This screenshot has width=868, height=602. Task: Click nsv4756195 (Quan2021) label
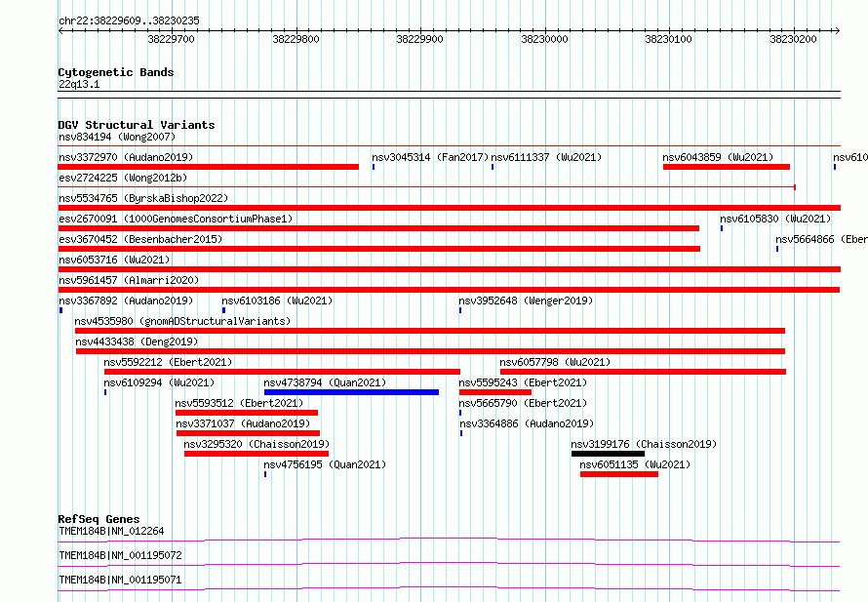[325, 464]
